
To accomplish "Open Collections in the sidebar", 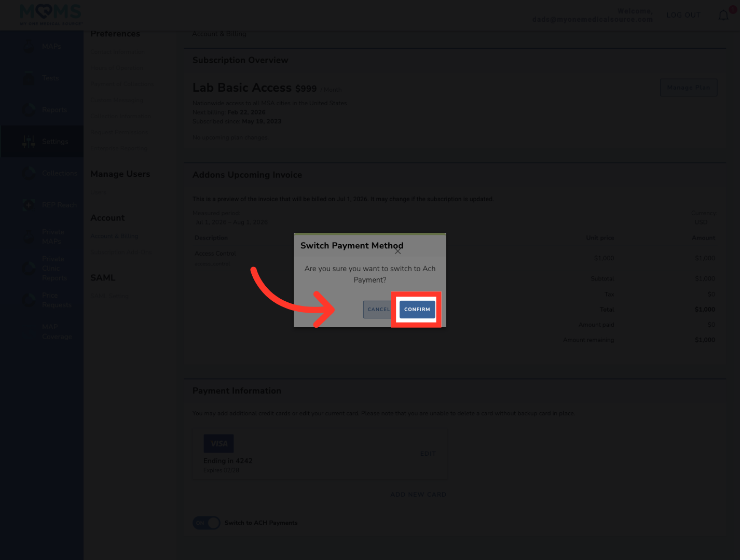I will (x=60, y=173).
